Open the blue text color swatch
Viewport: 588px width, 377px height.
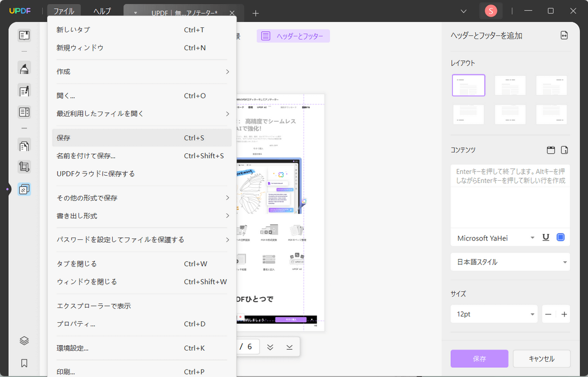(x=561, y=237)
